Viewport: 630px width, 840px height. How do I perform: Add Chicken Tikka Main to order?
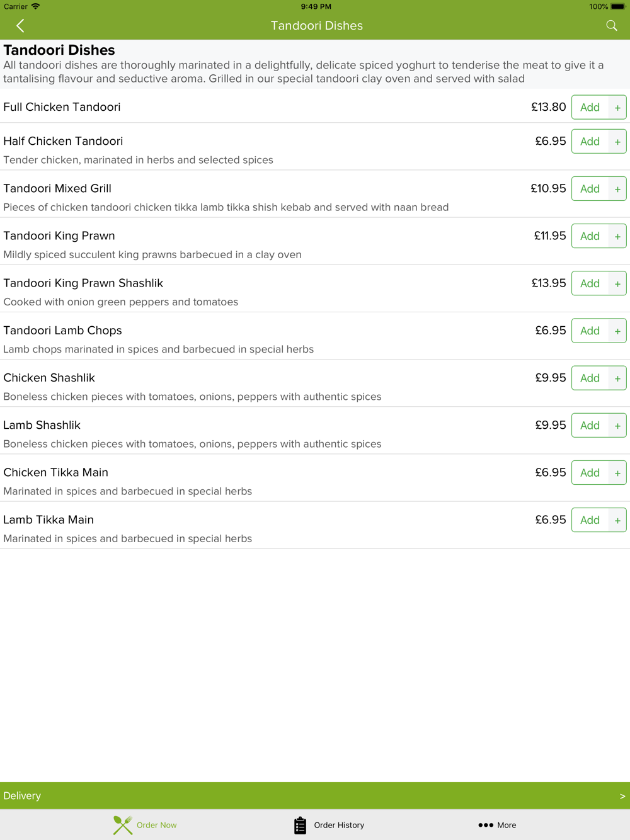pyautogui.click(x=590, y=473)
